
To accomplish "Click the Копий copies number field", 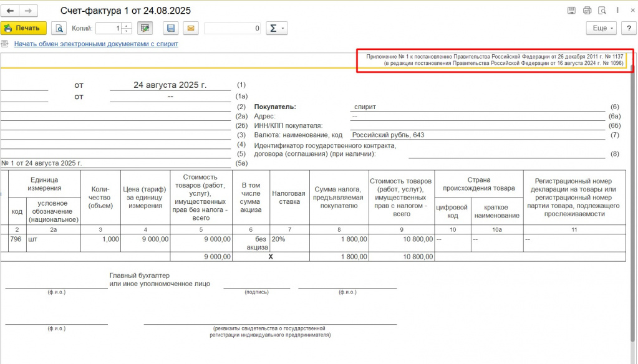I will (109, 28).
